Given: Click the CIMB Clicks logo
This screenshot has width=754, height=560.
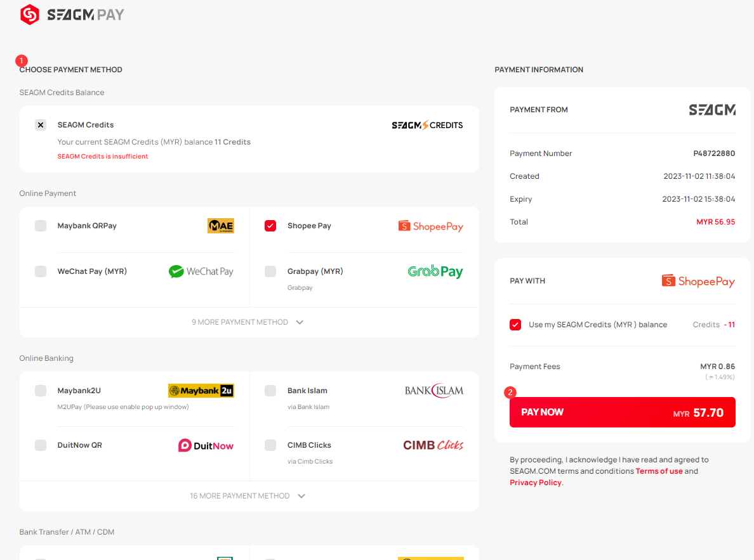Looking at the screenshot, I should coord(433,445).
